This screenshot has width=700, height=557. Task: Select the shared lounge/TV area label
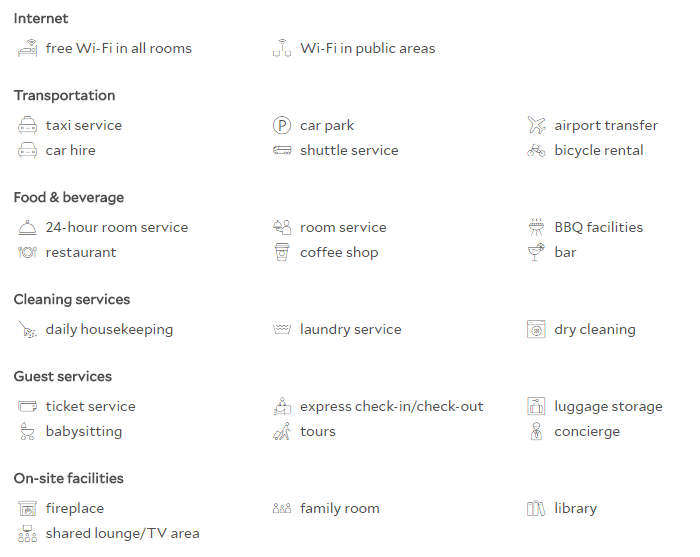click(x=122, y=533)
